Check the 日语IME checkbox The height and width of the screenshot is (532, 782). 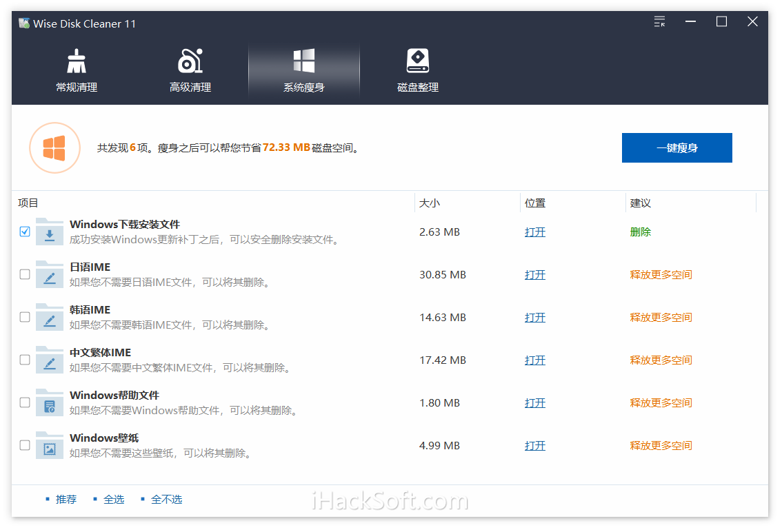[25, 275]
